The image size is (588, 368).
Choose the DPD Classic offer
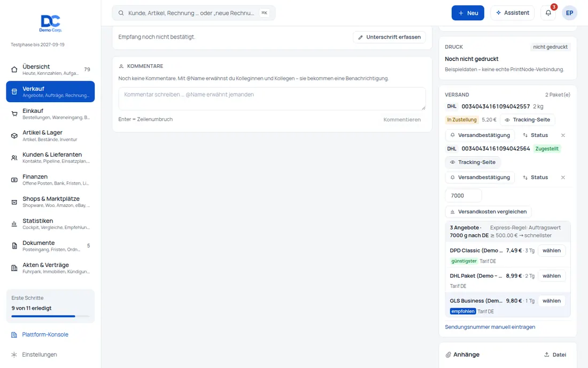click(x=552, y=250)
